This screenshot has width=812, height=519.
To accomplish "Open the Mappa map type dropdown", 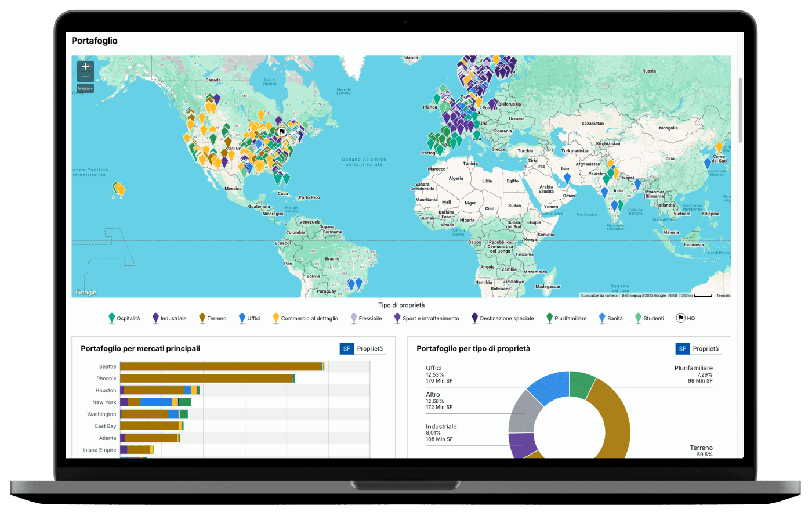I will 85,88.
